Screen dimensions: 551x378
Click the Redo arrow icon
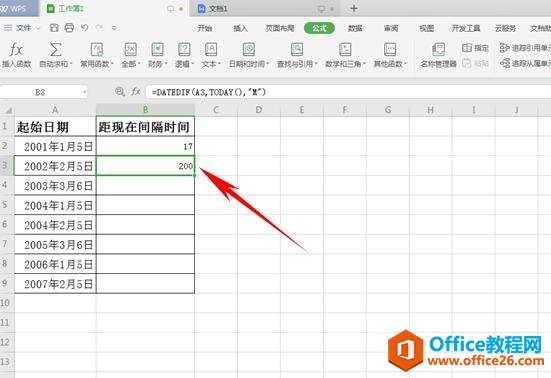pos(99,27)
